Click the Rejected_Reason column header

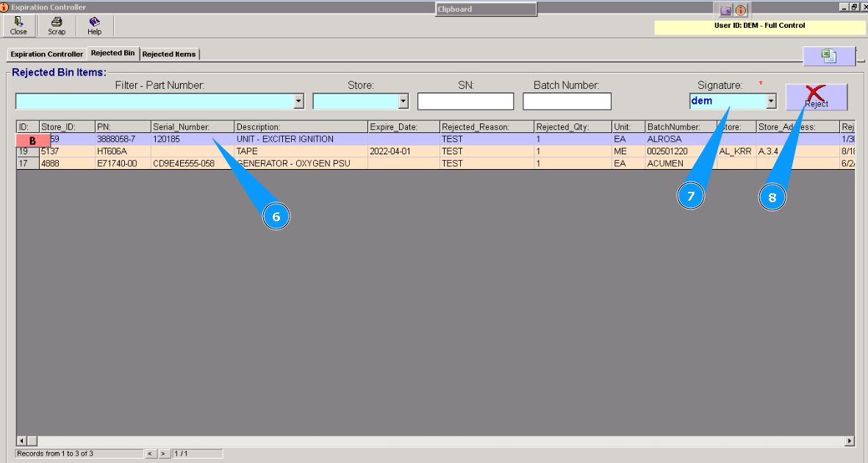(x=487, y=127)
